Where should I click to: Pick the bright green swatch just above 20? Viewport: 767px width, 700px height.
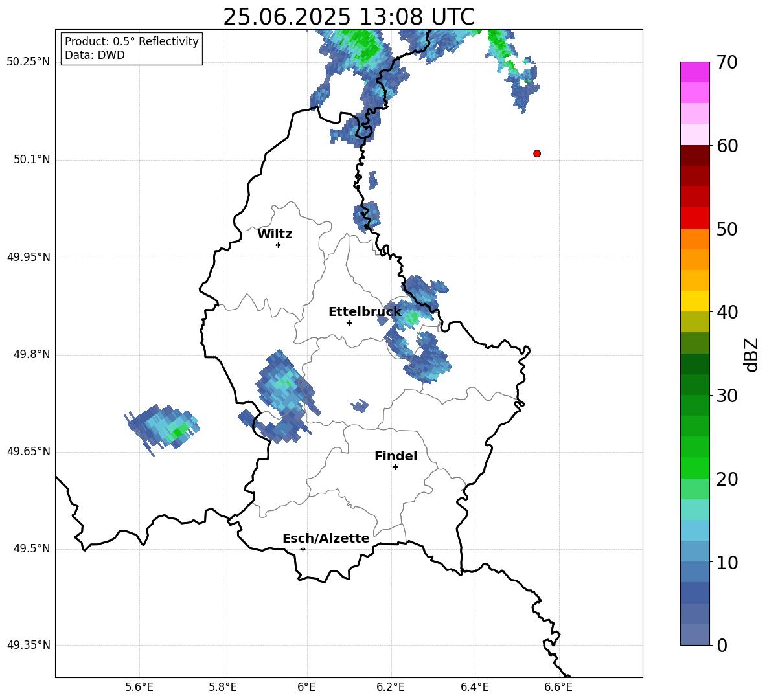click(x=694, y=468)
